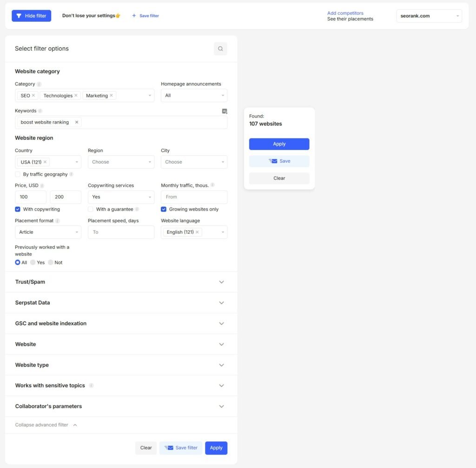Select the Yes radio for previously worked
Image resolution: width=476 pixels, height=468 pixels.
(33, 263)
